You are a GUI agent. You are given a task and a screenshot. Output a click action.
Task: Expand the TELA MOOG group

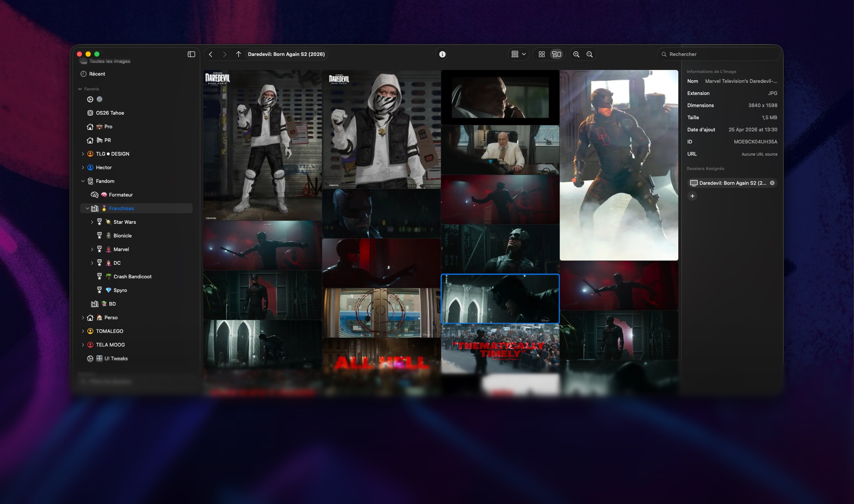(83, 345)
